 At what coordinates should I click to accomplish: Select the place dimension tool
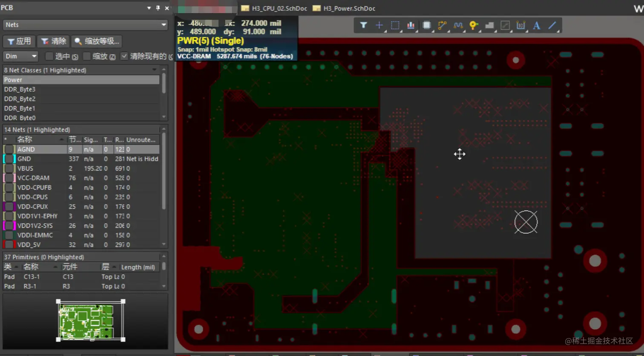pyautogui.click(x=520, y=25)
